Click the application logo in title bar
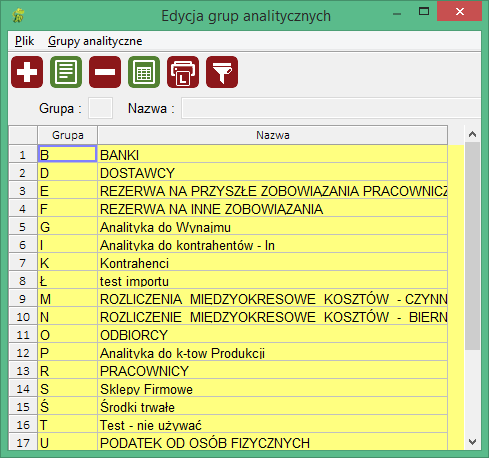The image size is (489, 458). point(19,16)
